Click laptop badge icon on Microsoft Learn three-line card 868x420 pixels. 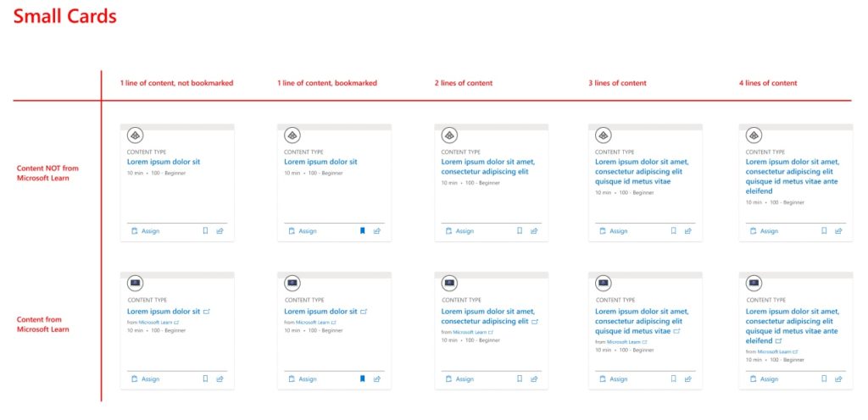(604, 283)
